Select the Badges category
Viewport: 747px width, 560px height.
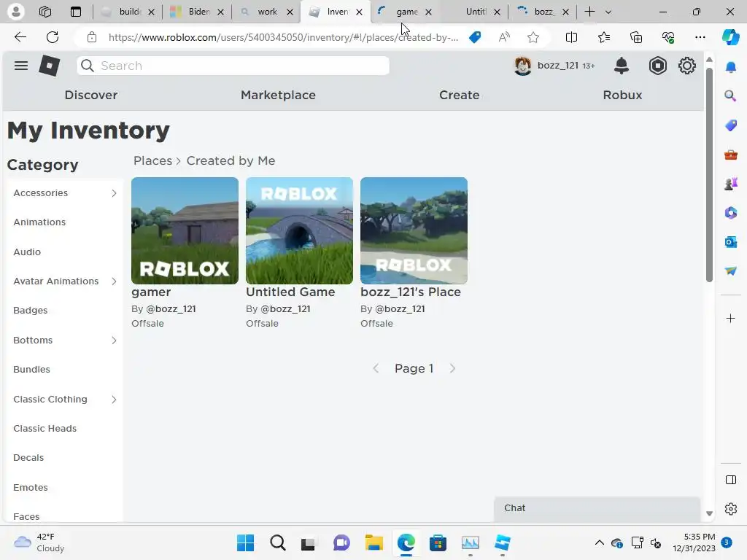tap(31, 310)
